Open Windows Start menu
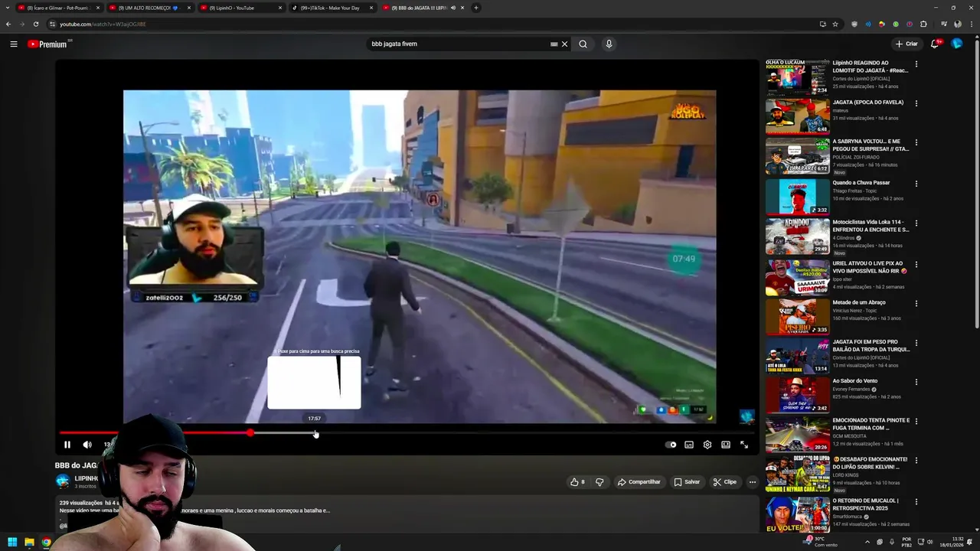The height and width of the screenshot is (551, 980). (x=12, y=543)
